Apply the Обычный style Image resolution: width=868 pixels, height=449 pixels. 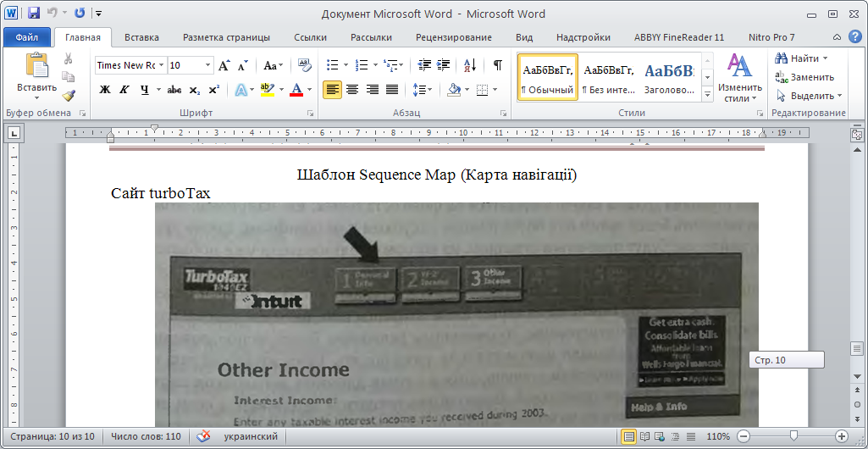pos(548,77)
